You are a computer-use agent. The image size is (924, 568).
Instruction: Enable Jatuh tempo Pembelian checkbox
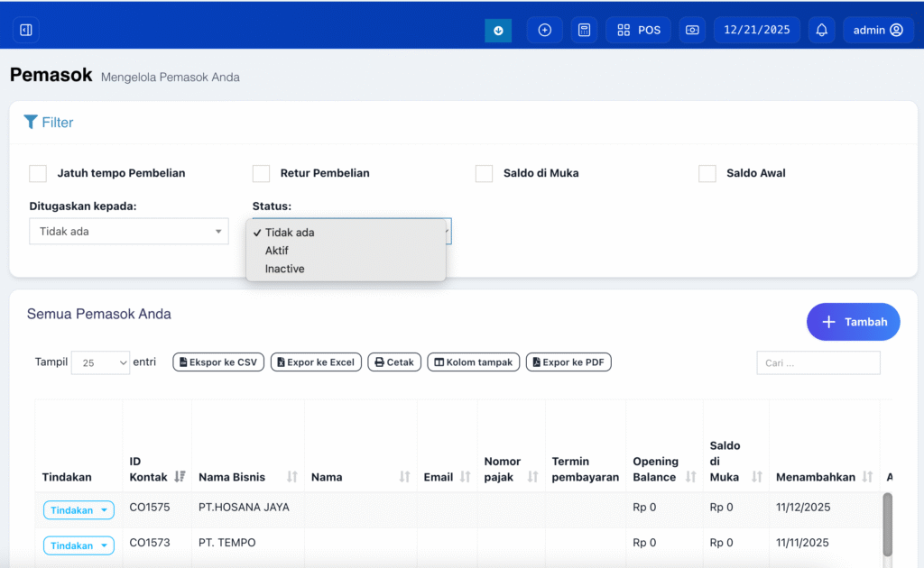click(38, 173)
